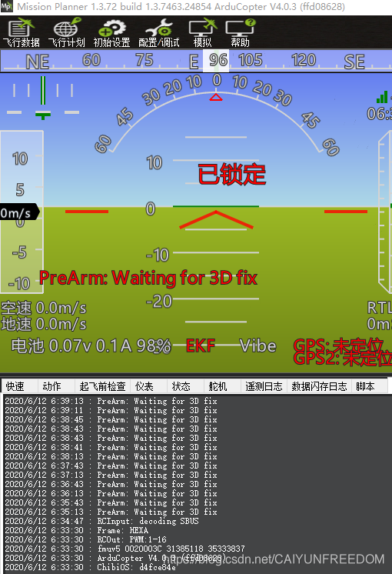Click the 地速 0.0m/s ground speed readout

(44, 324)
